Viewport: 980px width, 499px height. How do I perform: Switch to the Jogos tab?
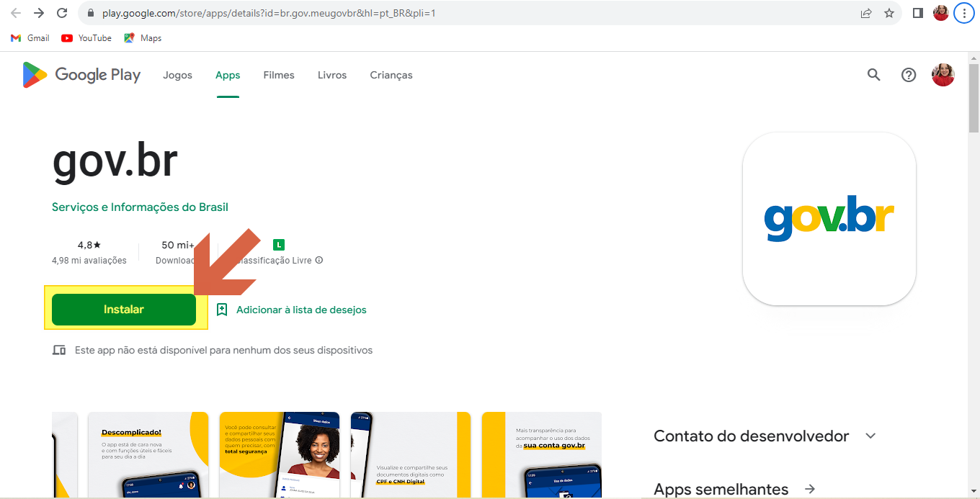(x=177, y=75)
